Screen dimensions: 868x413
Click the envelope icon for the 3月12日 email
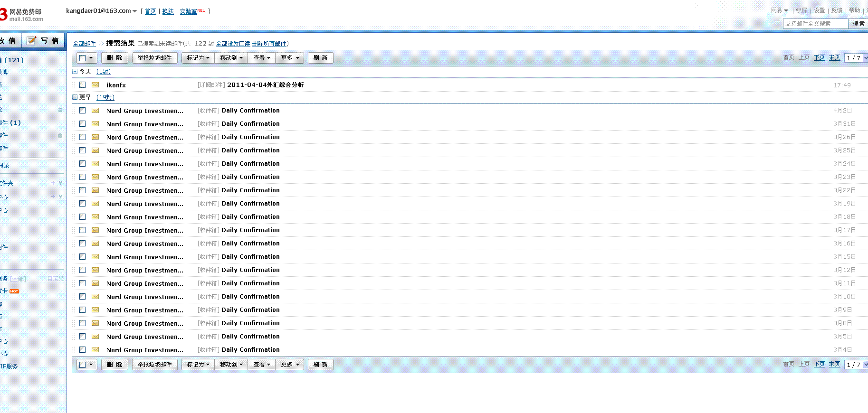(x=95, y=270)
